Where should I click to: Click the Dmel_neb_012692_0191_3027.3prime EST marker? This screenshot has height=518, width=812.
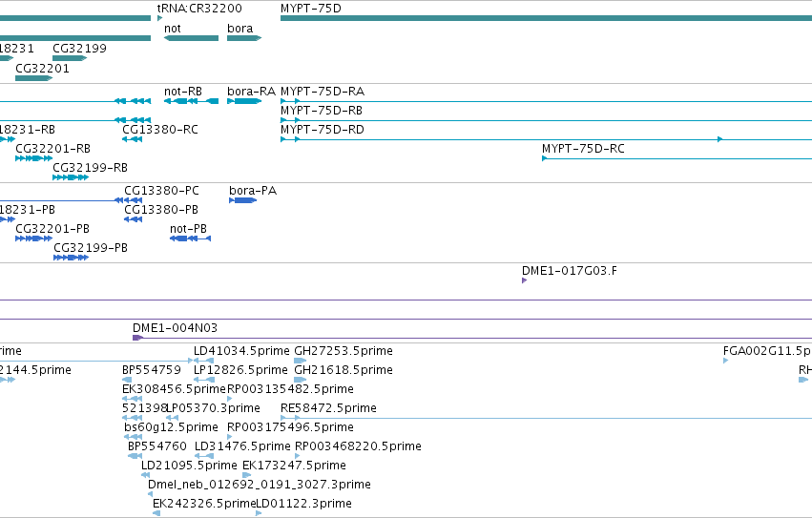150,495
